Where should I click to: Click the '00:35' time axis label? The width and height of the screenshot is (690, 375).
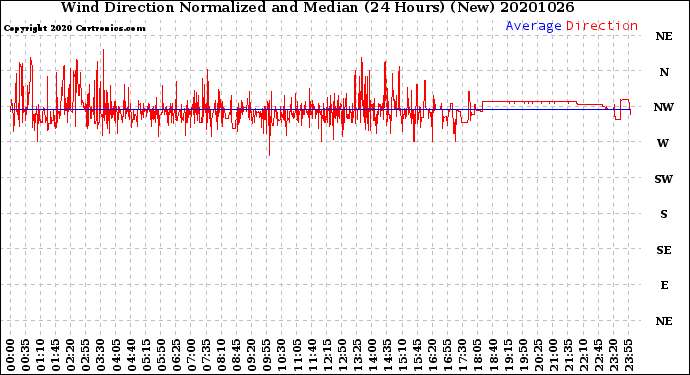[26, 355]
